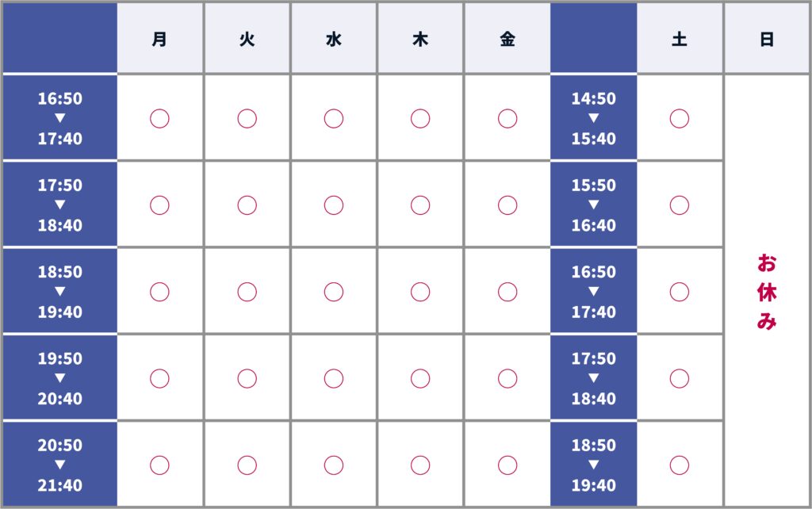Click the Friday 20:50–21:40 circle
This screenshot has width=812, height=509.
pos(507,465)
